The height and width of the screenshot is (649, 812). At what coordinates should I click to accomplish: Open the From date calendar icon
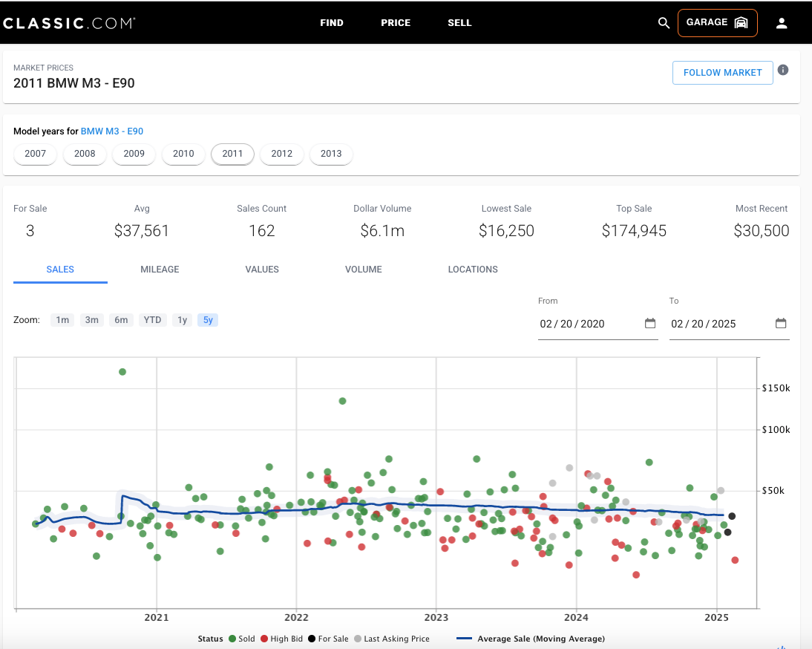coord(650,323)
